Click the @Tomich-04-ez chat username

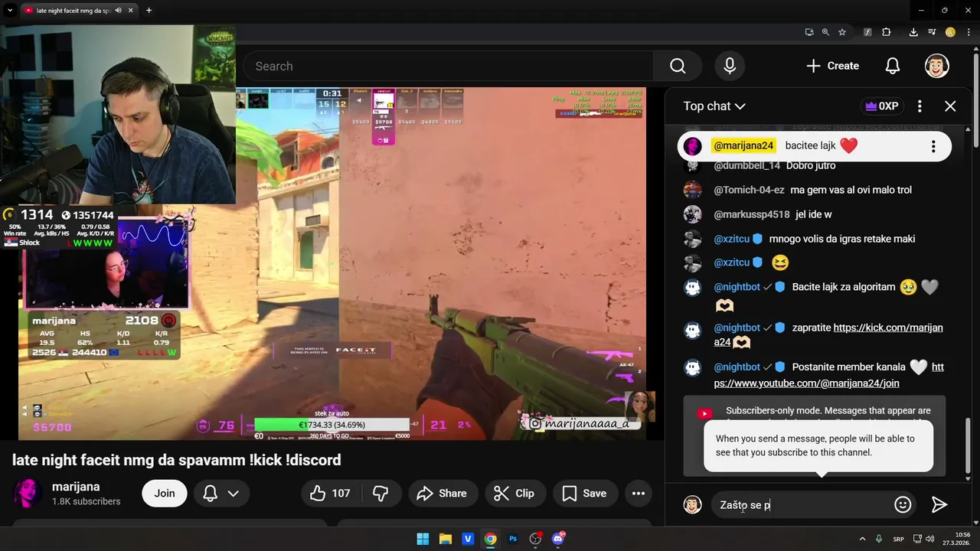click(x=749, y=190)
